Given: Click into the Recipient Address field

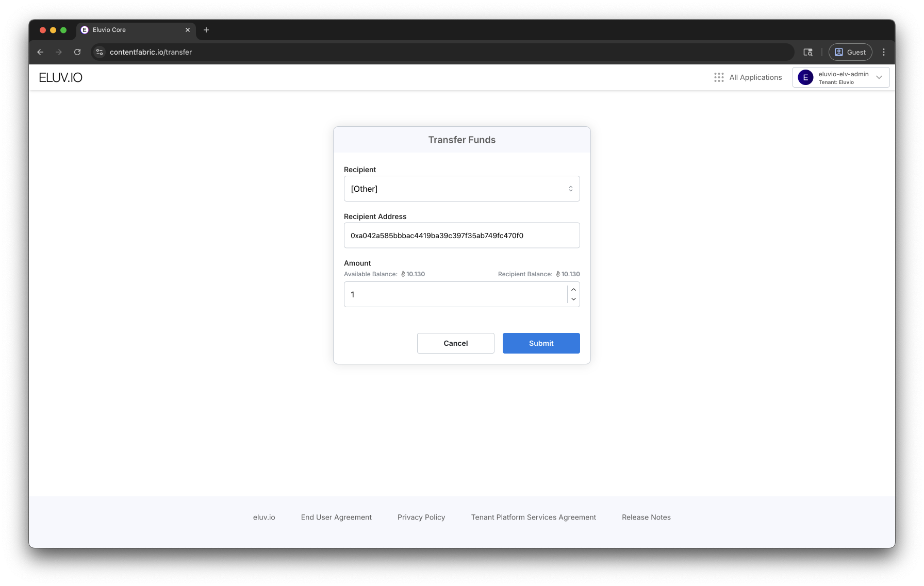Looking at the screenshot, I should (461, 236).
